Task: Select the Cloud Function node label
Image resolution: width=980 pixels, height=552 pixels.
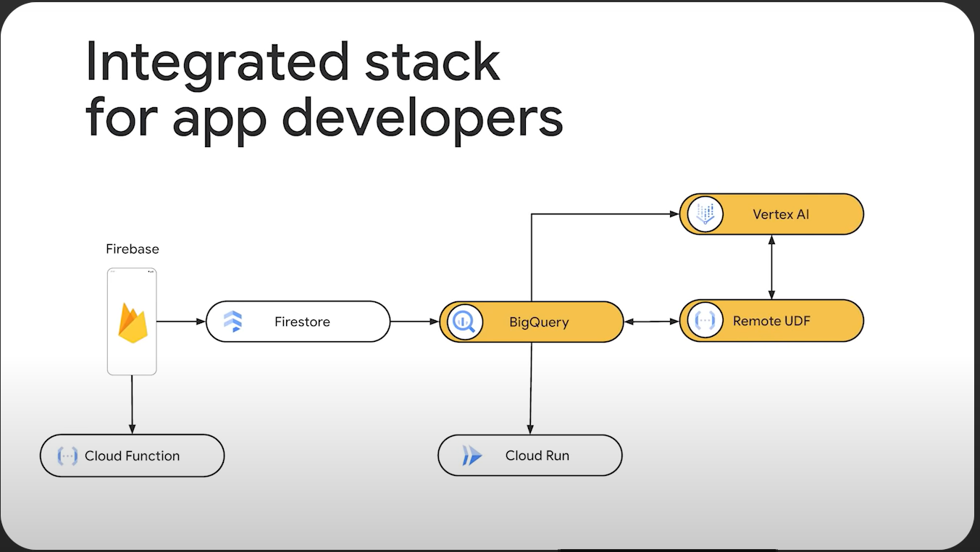Action: point(133,456)
